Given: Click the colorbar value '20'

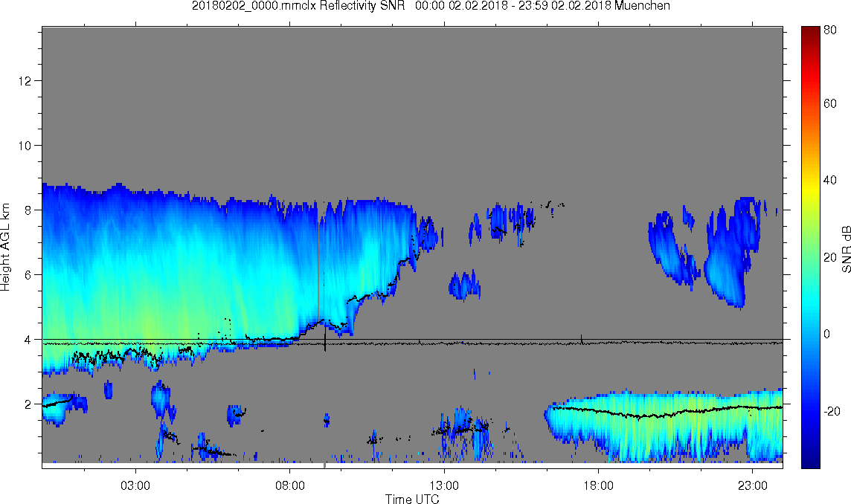Looking at the screenshot, I should [x=830, y=257].
